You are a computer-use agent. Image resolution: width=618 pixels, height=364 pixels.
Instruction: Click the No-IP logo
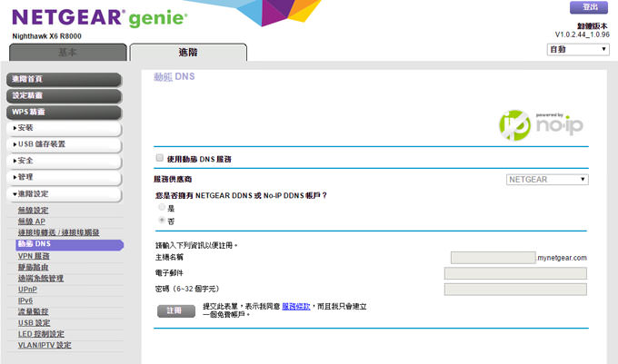[x=541, y=125]
